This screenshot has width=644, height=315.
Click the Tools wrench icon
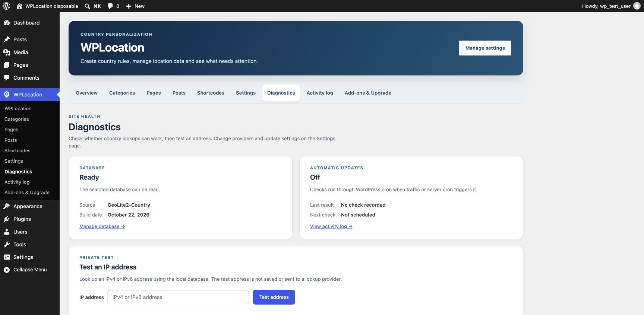[x=7, y=245]
